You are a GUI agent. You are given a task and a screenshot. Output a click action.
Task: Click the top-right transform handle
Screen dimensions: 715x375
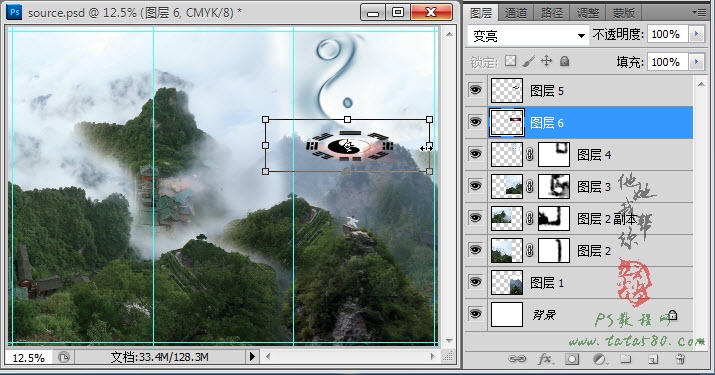click(429, 120)
